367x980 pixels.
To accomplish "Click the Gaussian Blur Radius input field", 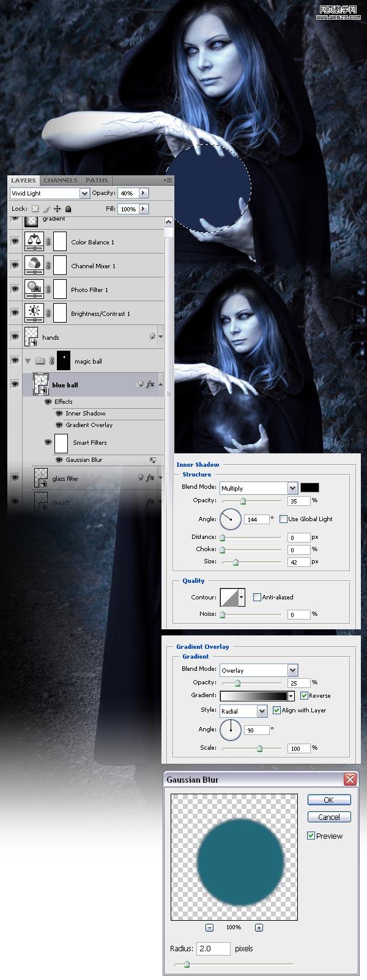I will tap(213, 948).
